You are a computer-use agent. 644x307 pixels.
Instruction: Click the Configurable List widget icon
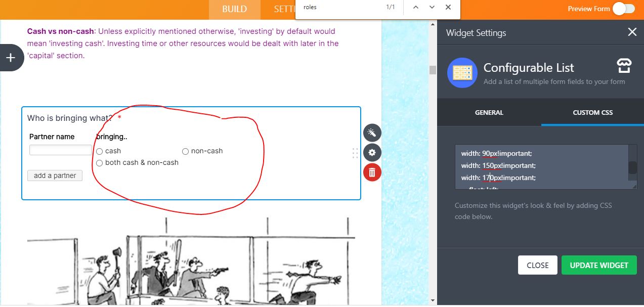coord(462,73)
